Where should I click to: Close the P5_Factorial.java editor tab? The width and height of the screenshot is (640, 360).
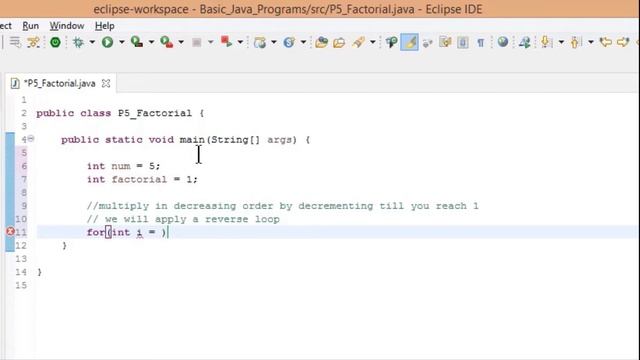pyautogui.click(x=106, y=84)
